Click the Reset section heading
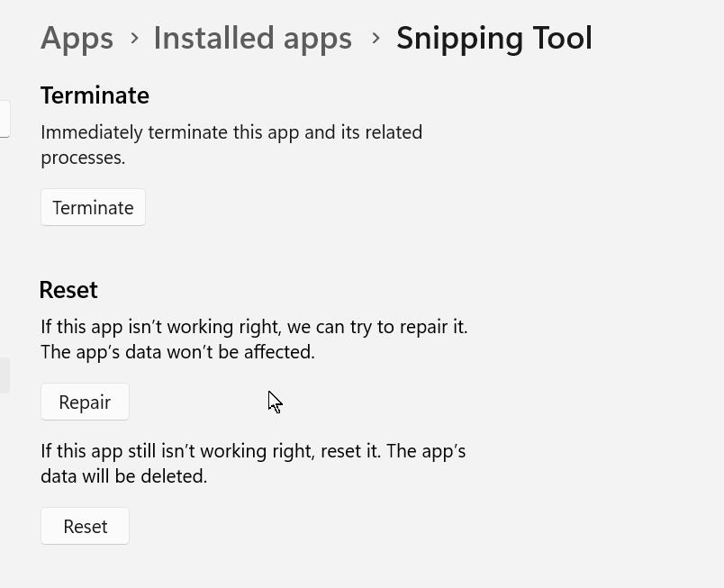Viewport: 724px width, 588px height. 68,290
